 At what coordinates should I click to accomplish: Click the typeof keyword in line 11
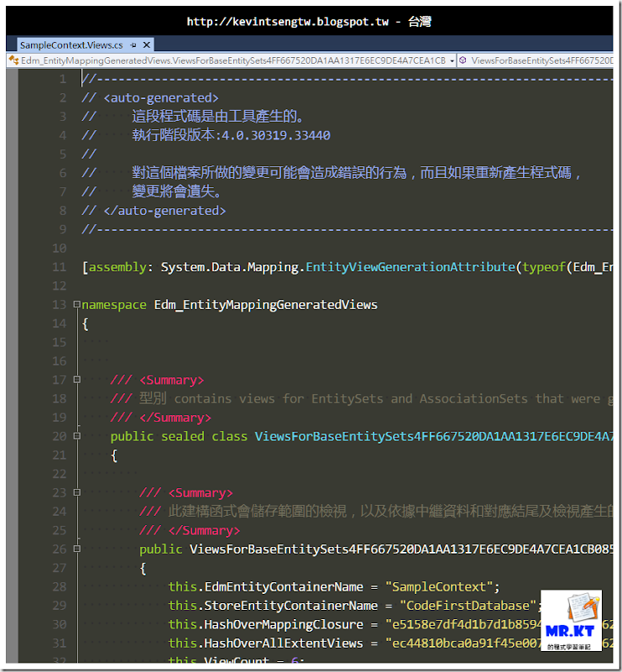(544, 267)
